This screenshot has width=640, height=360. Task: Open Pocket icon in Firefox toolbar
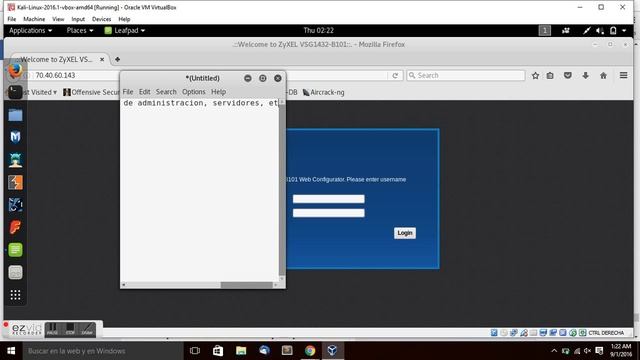pos(567,76)
